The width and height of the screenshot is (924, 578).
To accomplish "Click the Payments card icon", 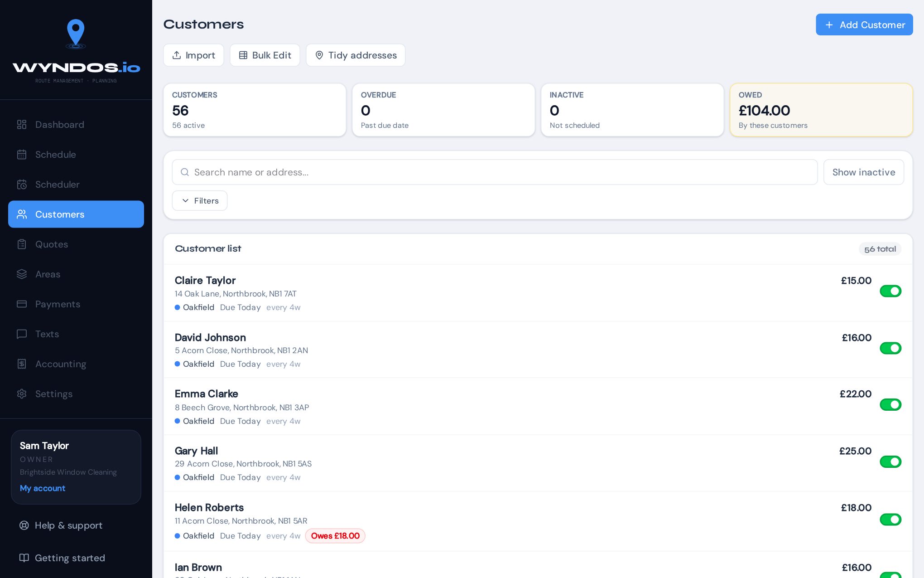I will click(x=22, y=304).
